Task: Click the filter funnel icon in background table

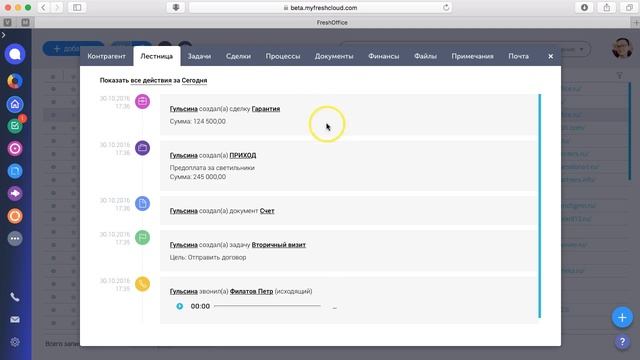Action: coord(620,76)
